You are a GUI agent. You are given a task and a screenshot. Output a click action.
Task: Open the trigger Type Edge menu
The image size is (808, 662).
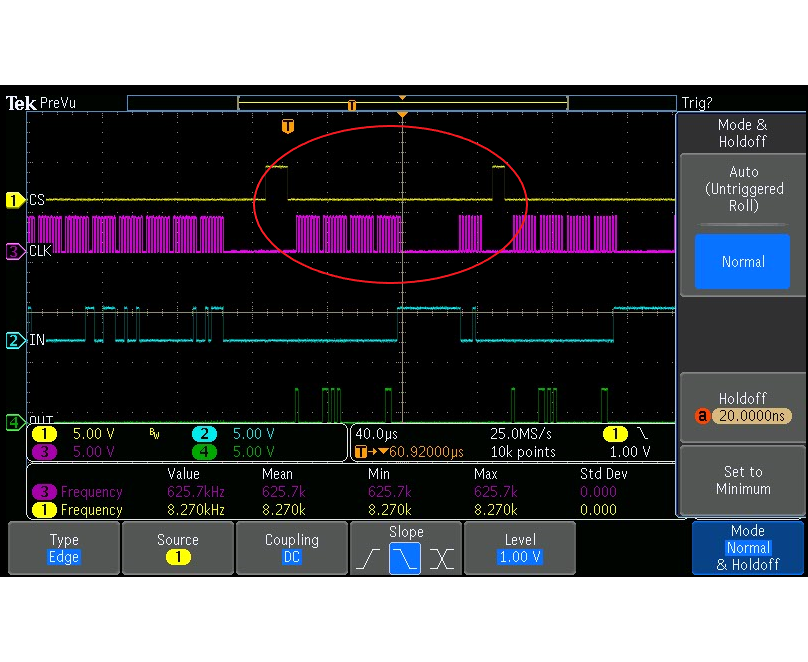62,548
